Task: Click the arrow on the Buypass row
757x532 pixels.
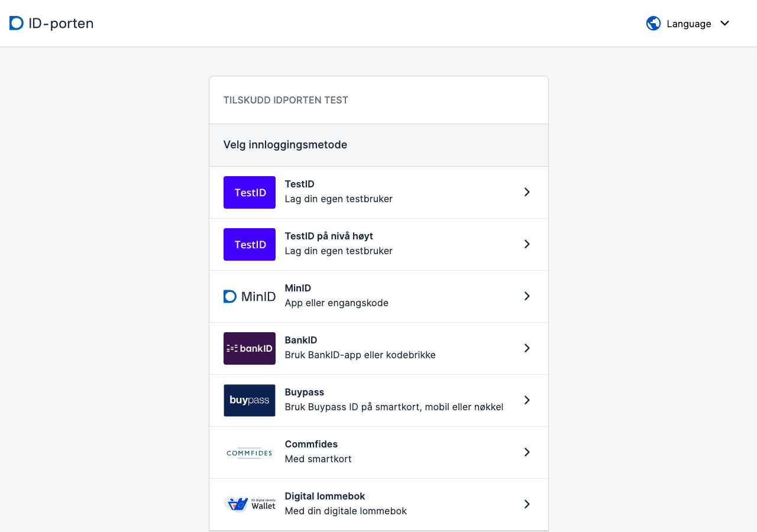Action: tap(527, 400)
